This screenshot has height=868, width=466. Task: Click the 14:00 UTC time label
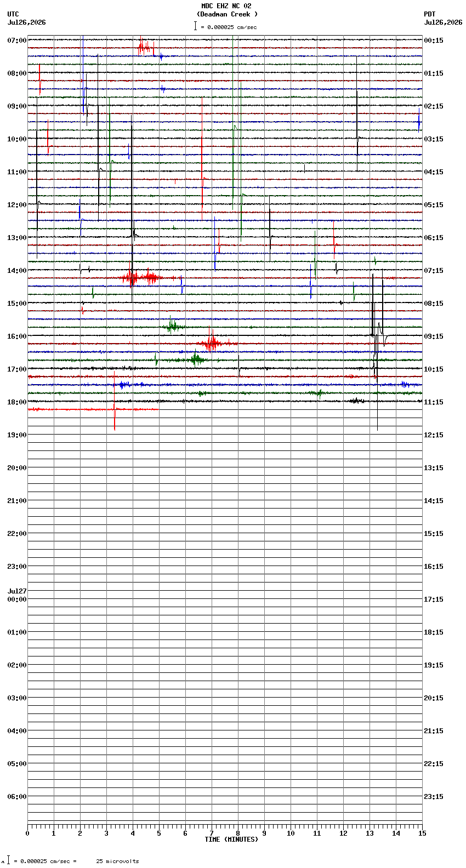tap(17, 271)
